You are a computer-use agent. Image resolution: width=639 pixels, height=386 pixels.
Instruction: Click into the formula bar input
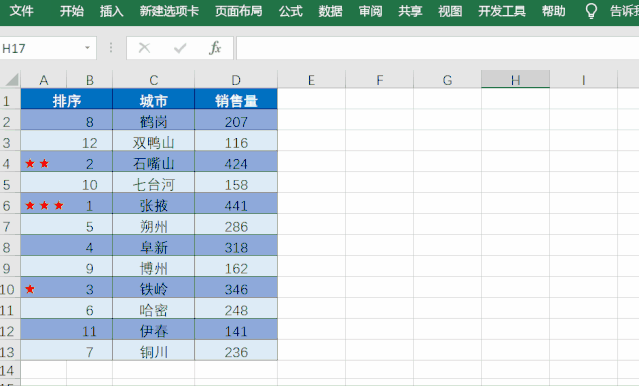pos(437,48)
